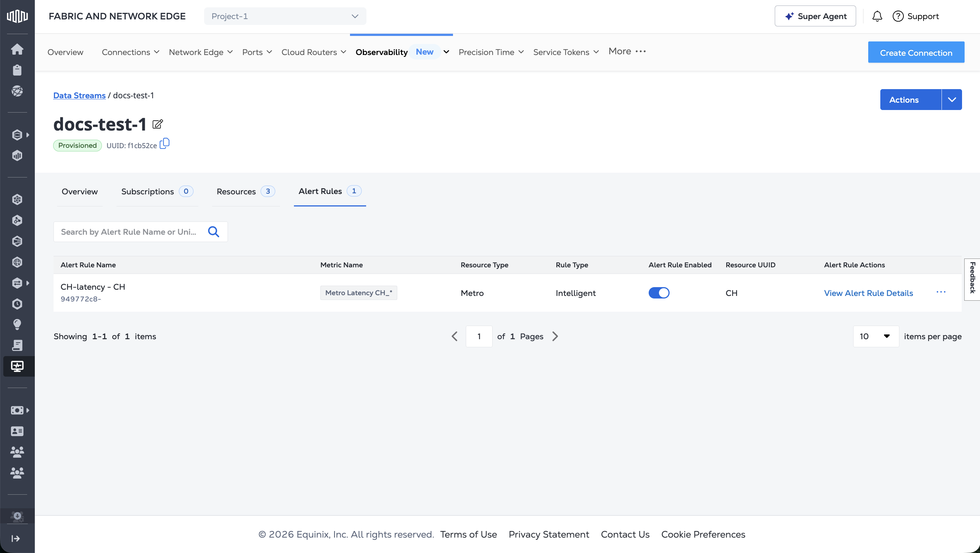980x553 pixels.
Task: Open the Project-1 project dropdown
Action: (285, 17)
